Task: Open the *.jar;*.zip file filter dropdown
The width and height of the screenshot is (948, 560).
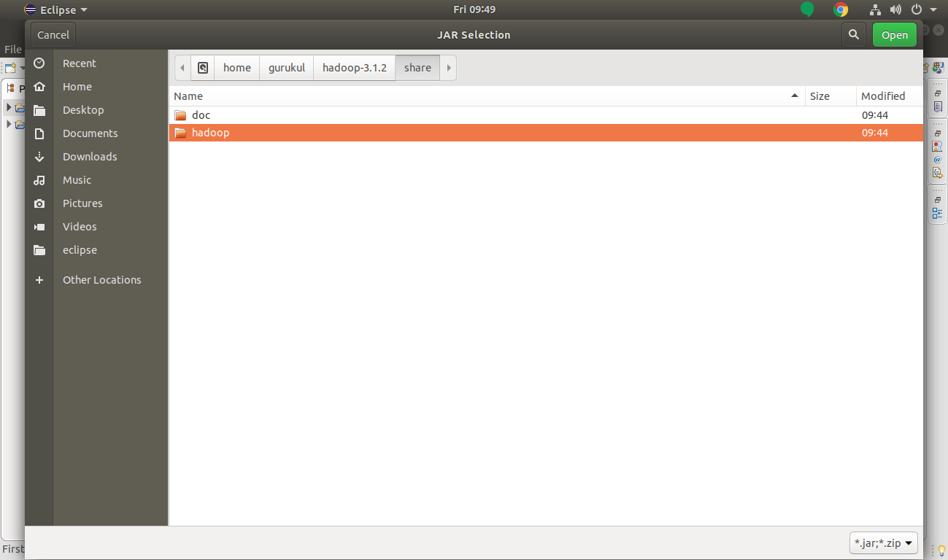Action: (884, 543)
